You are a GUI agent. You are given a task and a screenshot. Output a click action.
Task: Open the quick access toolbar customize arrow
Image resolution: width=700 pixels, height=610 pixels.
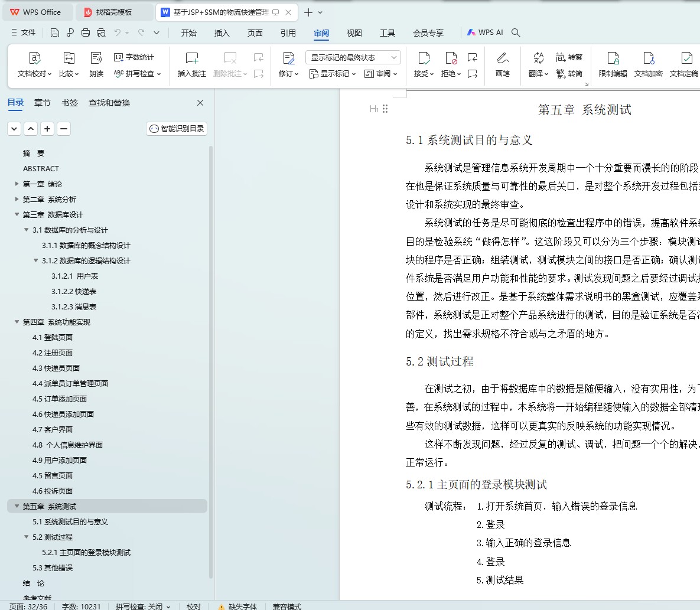[157, 32]
